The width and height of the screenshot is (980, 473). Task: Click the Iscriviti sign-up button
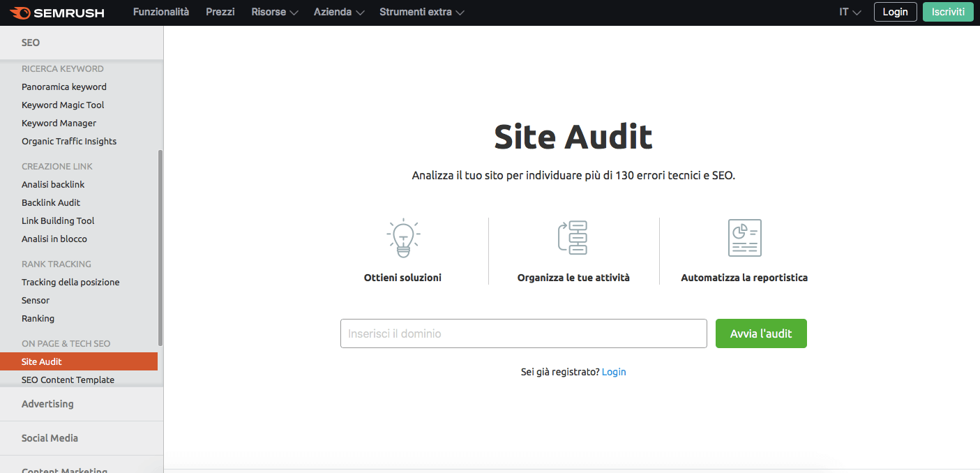tap(947, 12)
